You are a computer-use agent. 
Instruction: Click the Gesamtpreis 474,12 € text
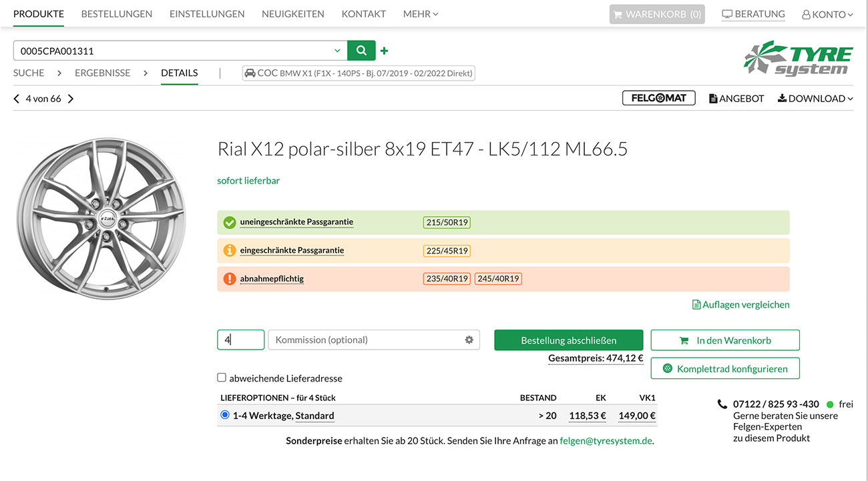coord(596,358)
